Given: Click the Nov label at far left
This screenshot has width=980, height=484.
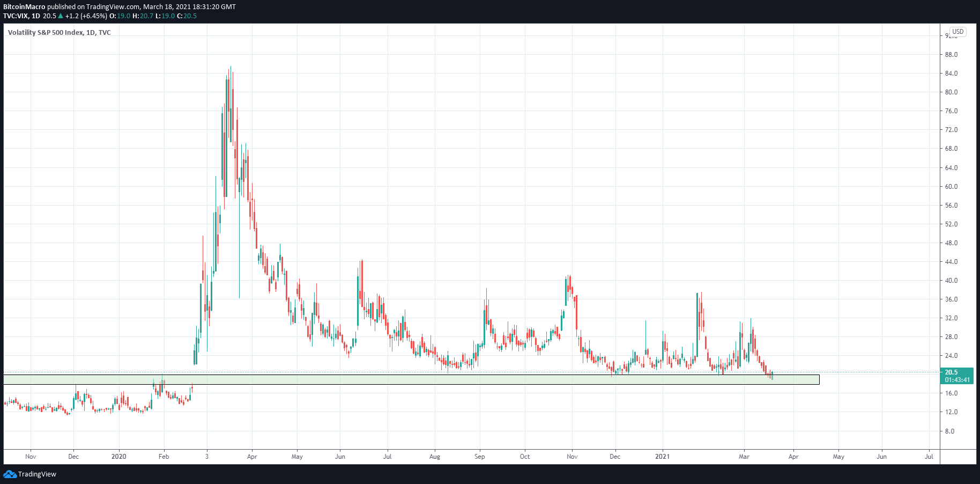Looking at the screenshot, I should pos(31,457).
